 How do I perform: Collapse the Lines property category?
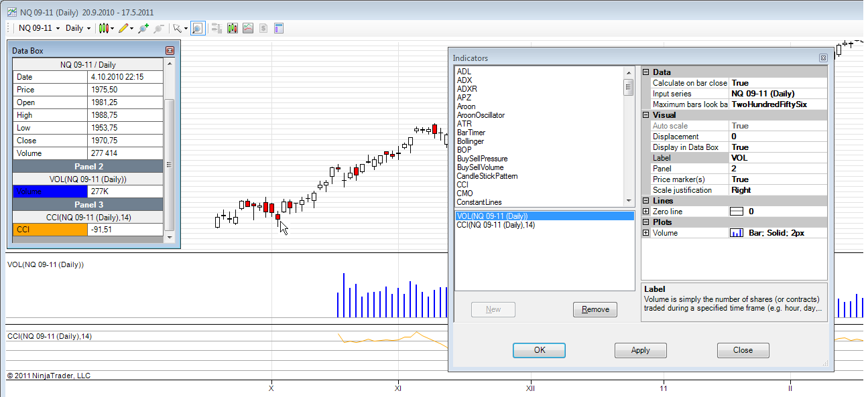click(x=646, y=201)
